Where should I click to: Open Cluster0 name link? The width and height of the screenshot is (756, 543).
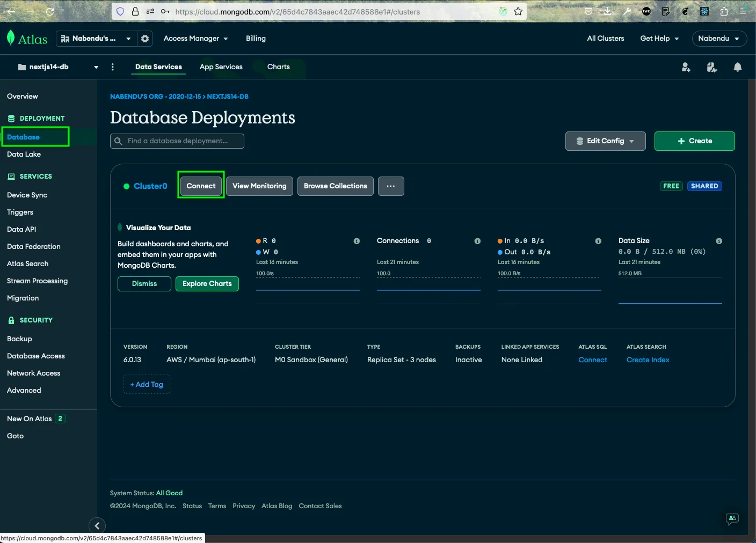[x=150, y=186]
